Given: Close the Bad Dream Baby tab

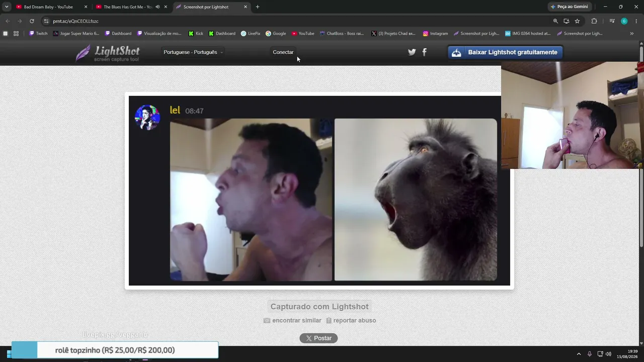Looking at the screenshot, I should point(86,7).
